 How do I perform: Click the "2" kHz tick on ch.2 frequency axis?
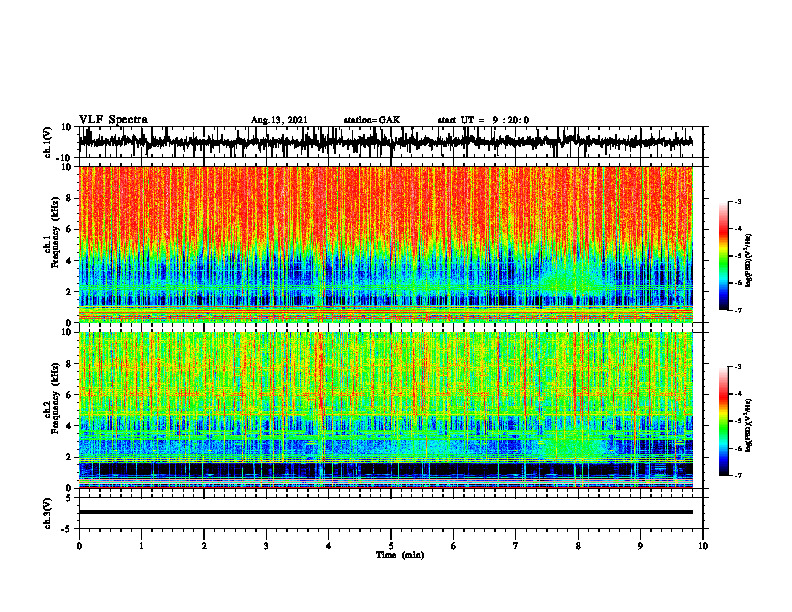(x=69, y=457)
